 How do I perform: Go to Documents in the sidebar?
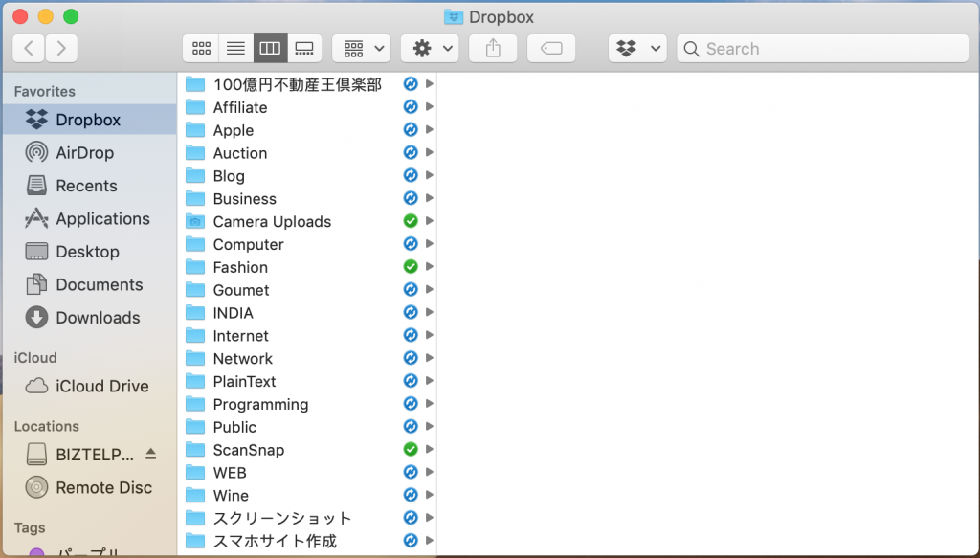click(89, 284)
